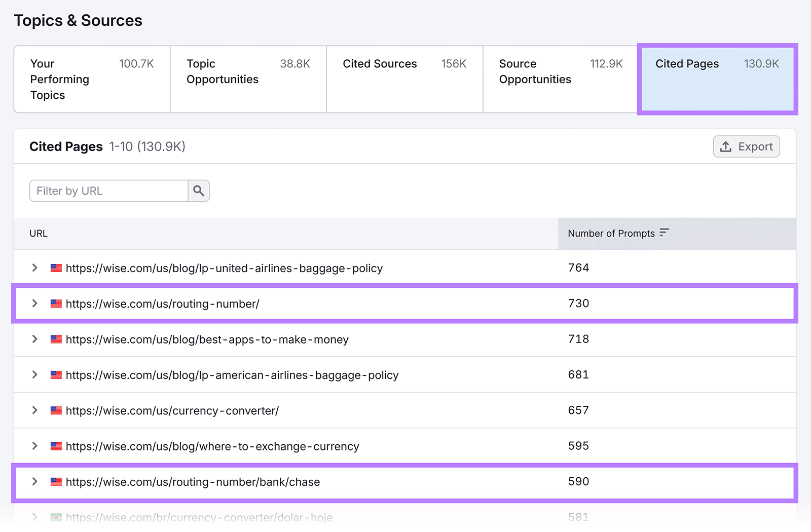Image resolution: width=811 pixels, height=532 pixels.
Task: Click the 681 prompts value
Action: (578, 374)
